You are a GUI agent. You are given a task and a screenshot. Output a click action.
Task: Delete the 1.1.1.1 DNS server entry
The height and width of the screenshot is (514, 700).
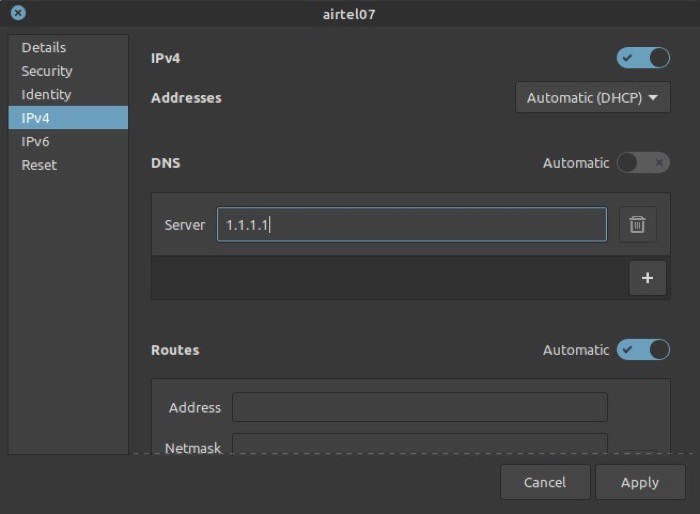[637, 225]
